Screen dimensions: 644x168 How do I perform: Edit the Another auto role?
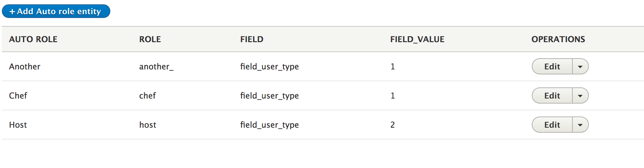552,66
